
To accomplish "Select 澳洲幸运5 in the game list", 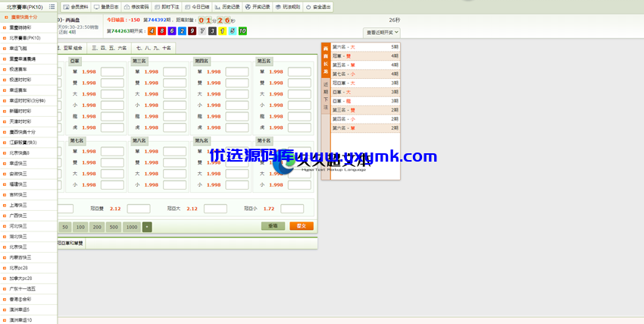I will point(29,310).
